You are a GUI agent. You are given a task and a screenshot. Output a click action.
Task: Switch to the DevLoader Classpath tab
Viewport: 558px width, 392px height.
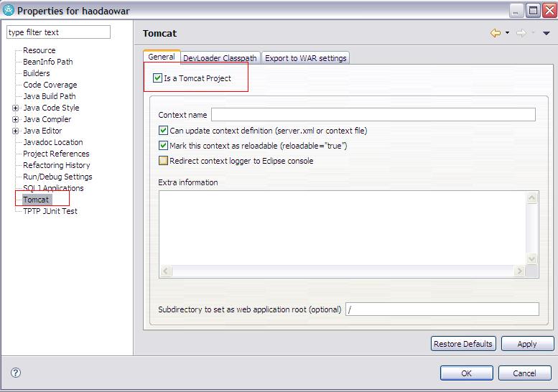220,58
